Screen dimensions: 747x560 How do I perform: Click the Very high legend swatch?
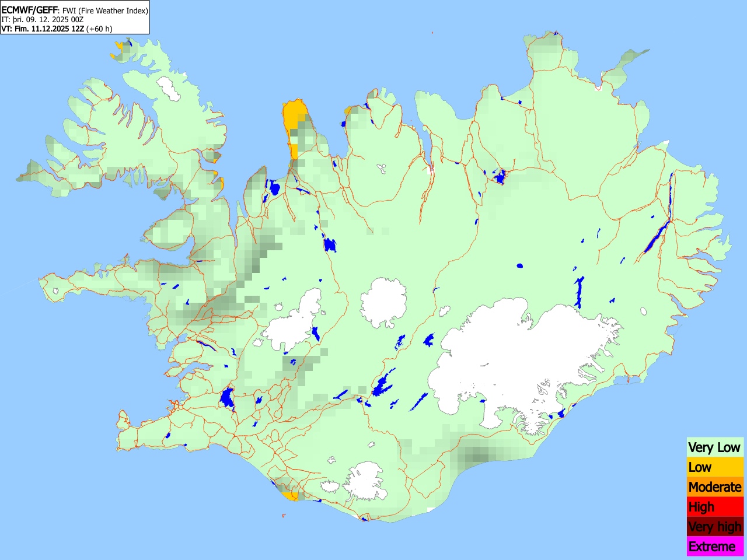point(715,527)
